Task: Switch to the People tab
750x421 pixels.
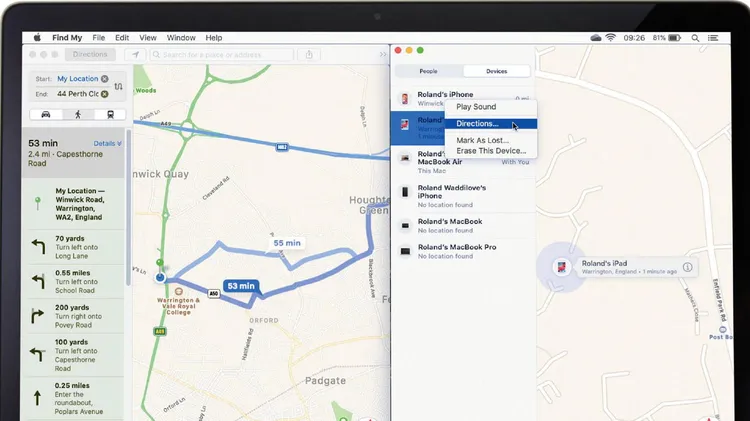Action: (428, 71)
